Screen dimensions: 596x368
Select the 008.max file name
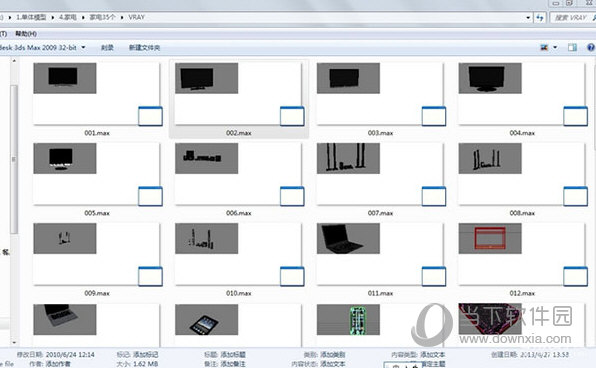522,213
